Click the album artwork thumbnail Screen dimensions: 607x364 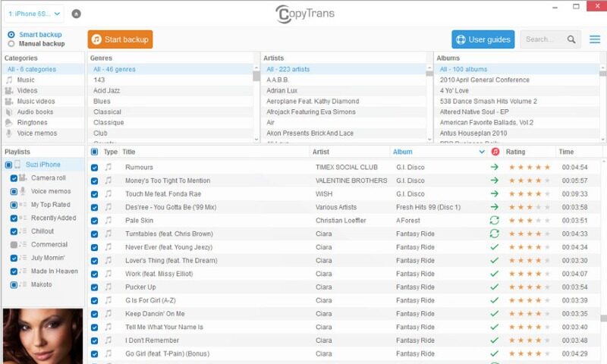pos(42,336)
